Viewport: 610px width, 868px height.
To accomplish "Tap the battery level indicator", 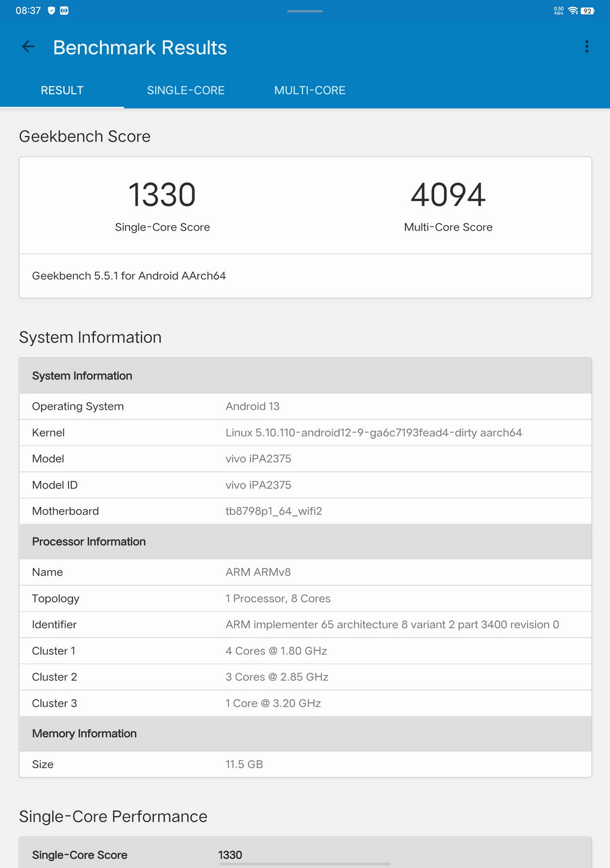I will pos(587,11).
